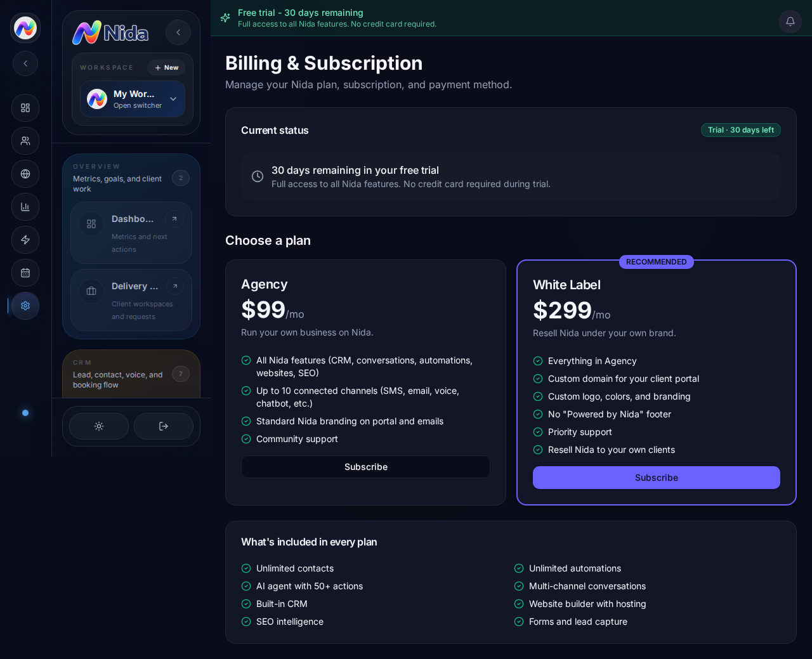Click the back chevron under the rail logo
The image size is (812, 659).
pyautogui.click(x=25, y=63)
